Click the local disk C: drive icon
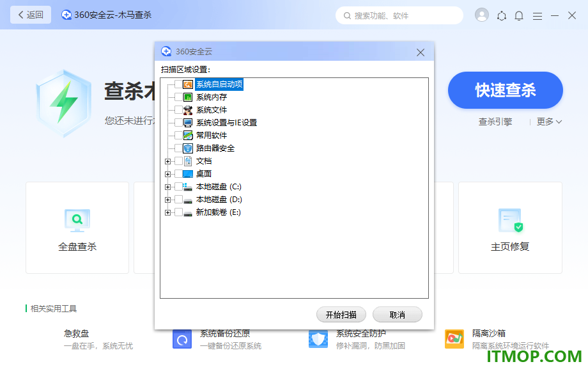This screenshot has height=371, width=588. tap(188, 187)
